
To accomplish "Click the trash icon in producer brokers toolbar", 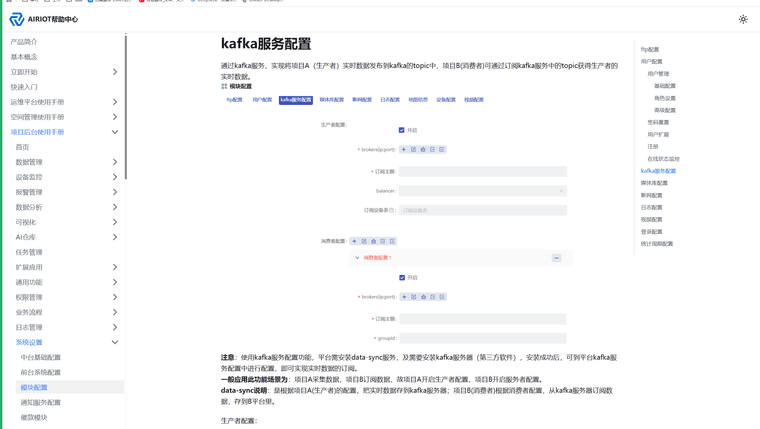I will (x=423, y=150).
